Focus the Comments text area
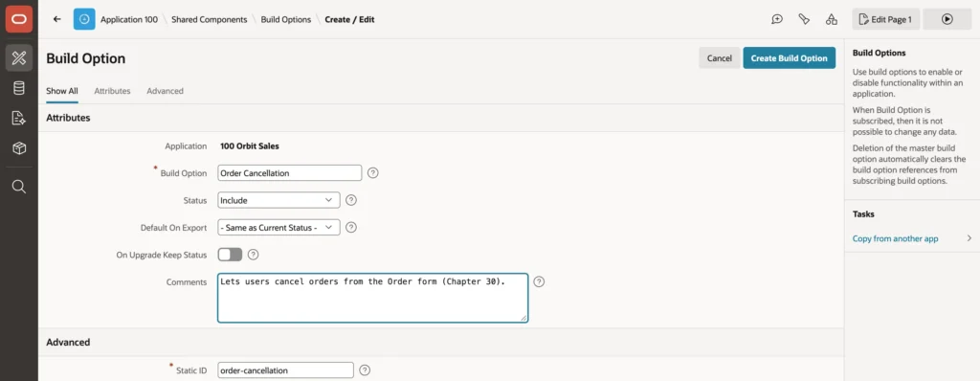 pyautogui.click(x=372, y=298)
